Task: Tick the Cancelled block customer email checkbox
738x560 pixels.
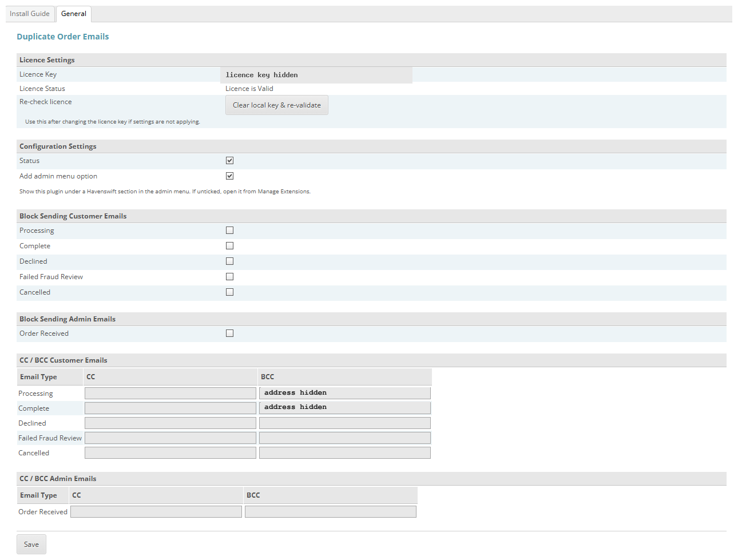Action: (x=229, y=292)
